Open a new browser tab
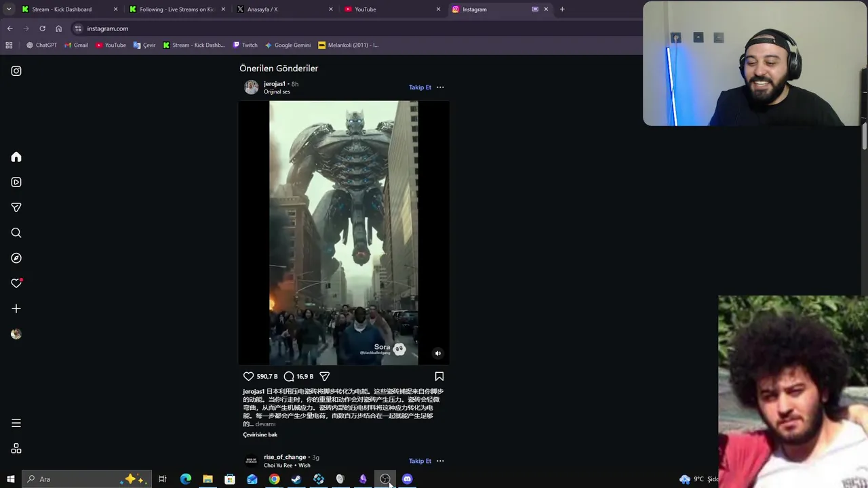Screen dimensions: 868x488 click(562, 9)
